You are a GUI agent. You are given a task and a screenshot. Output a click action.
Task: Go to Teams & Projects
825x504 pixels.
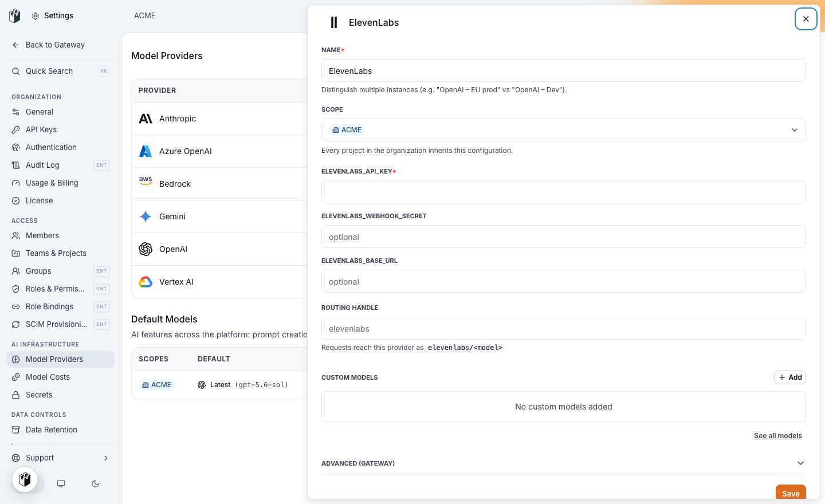(x=61, y=253)
